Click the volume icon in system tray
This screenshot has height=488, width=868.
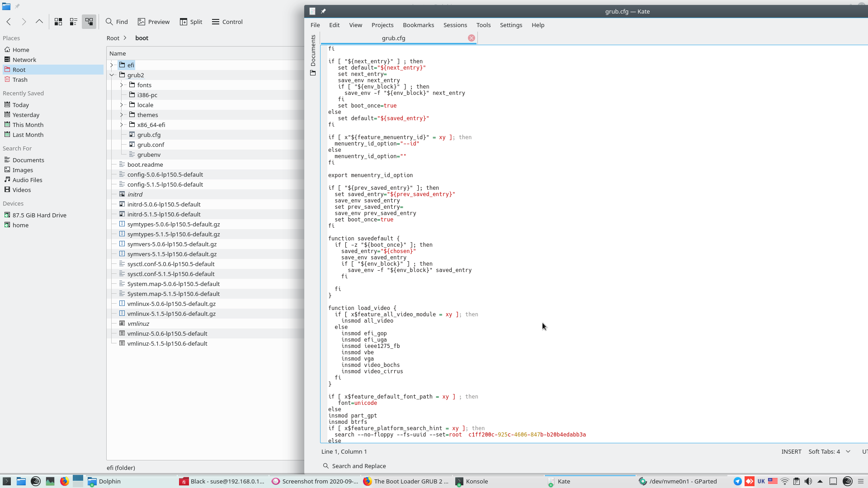coord(808,481)
